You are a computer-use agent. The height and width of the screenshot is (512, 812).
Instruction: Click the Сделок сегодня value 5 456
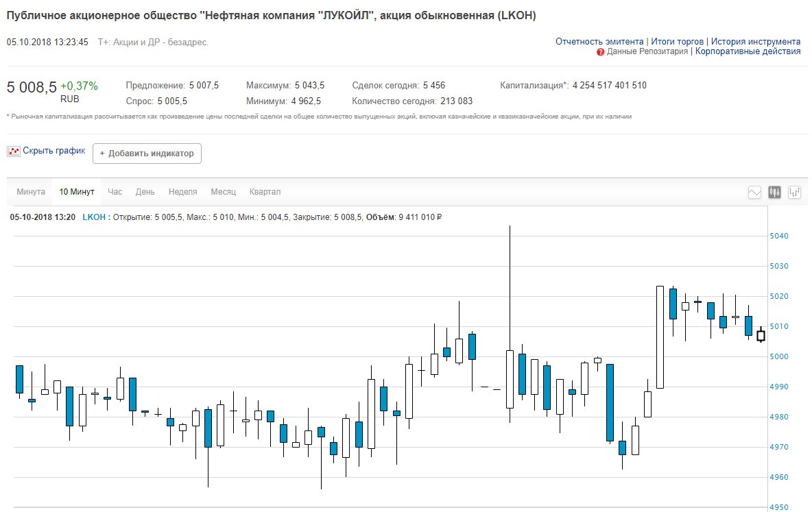pyautogui.click(x=434, y=86)
